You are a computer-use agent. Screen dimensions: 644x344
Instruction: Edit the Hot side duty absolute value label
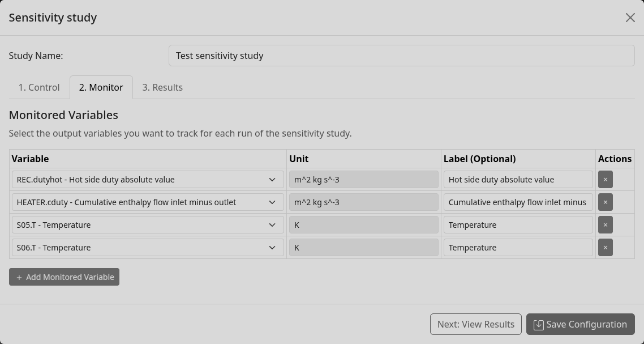click(x=518, y=180)
